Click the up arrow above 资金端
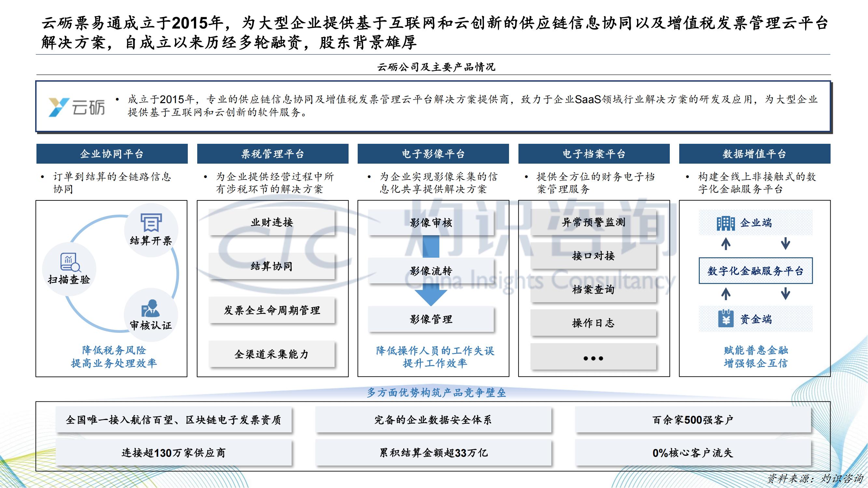868x488 pixels. click(x=726, y=294)
